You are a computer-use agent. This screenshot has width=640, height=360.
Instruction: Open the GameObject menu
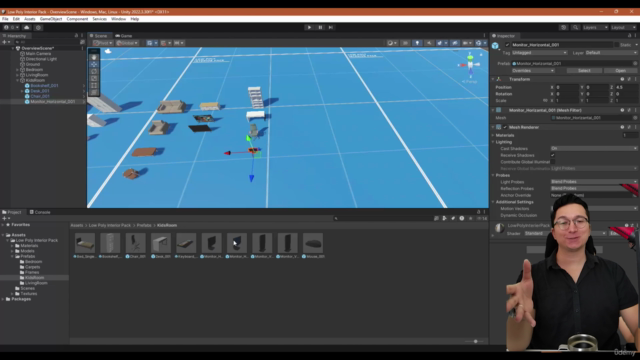point(51,19)
